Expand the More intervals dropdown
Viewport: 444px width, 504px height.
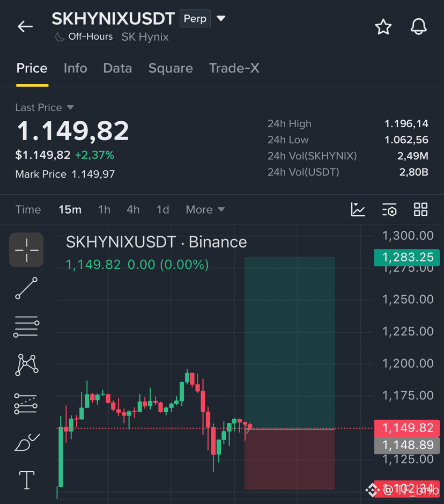click(205, 209)
